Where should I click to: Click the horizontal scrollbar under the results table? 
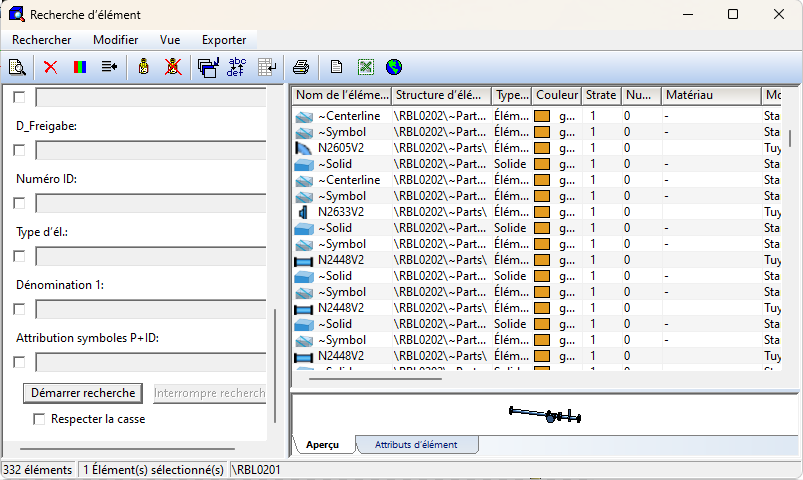tap(375, 379)
